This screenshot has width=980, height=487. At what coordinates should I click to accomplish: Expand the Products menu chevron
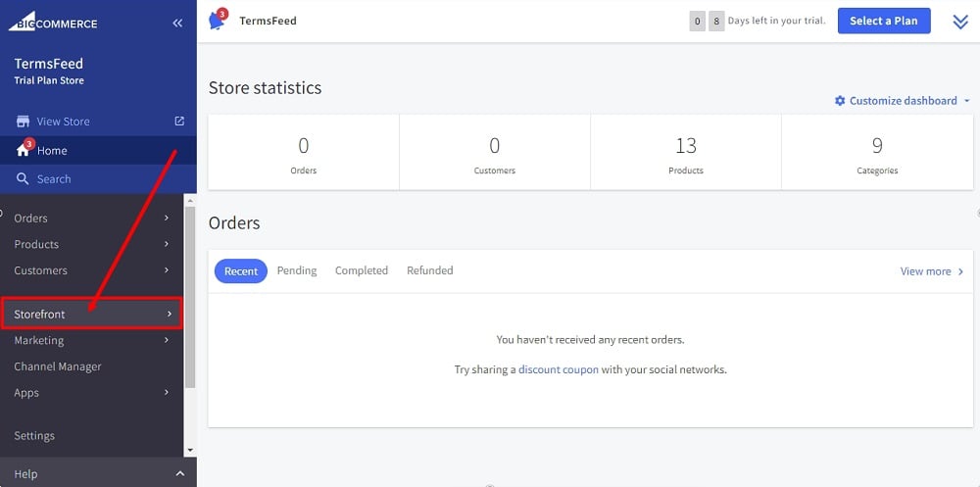pos(167,244)
